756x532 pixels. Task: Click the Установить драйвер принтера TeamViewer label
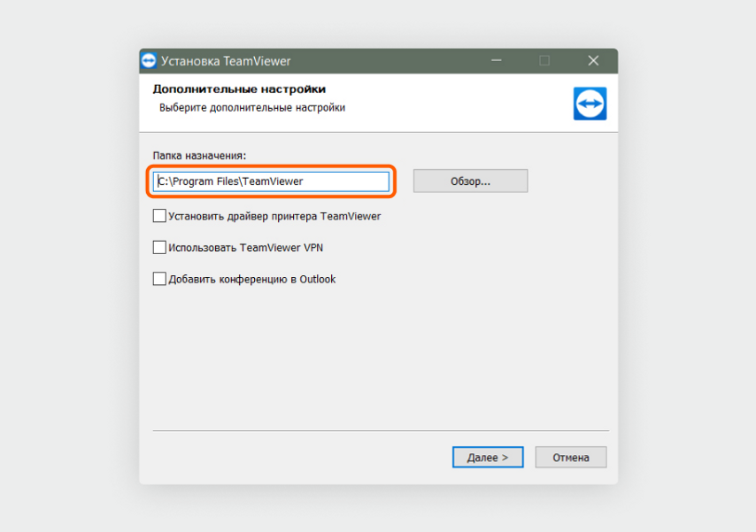tap(274, 216)
